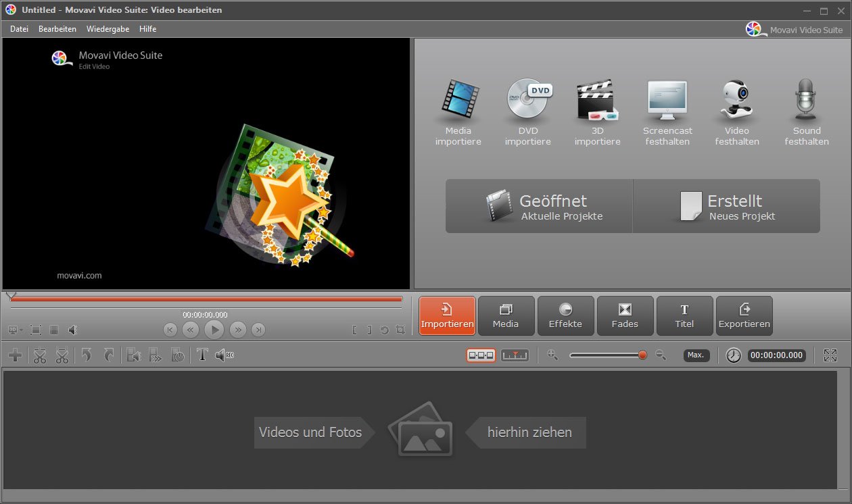Click the first scissors split icon

tap(39, 355)
